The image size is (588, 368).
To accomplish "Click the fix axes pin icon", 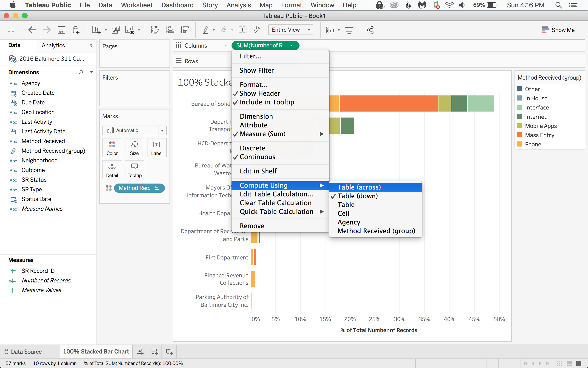I will 257,30.
